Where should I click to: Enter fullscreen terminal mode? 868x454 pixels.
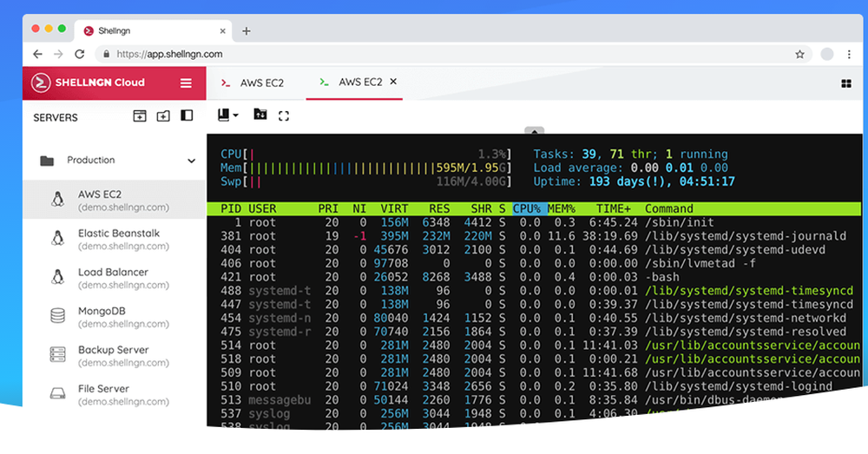(x=284, y=115)
